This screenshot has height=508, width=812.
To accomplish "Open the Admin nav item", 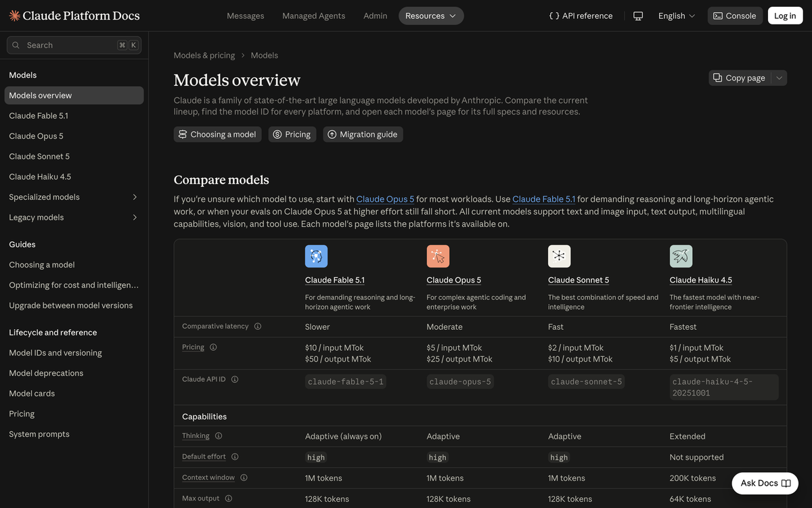I will pos(376,16).
